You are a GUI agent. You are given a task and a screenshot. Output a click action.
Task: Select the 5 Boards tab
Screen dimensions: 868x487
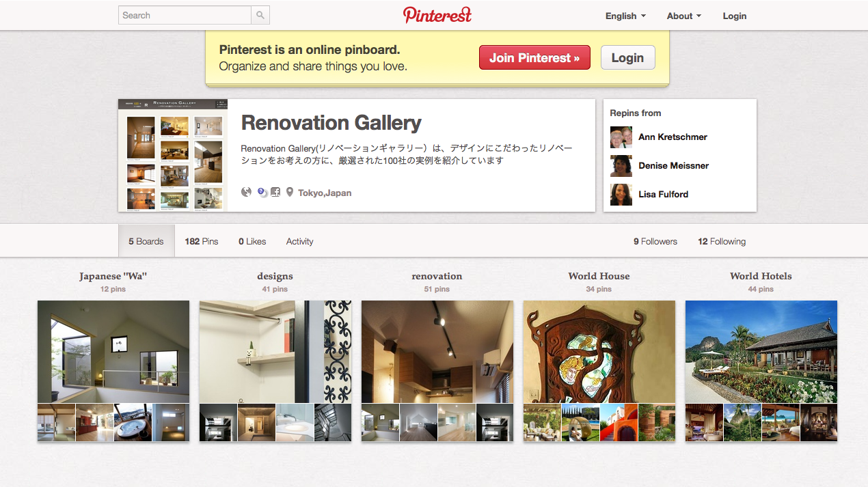tap(146, 241)
